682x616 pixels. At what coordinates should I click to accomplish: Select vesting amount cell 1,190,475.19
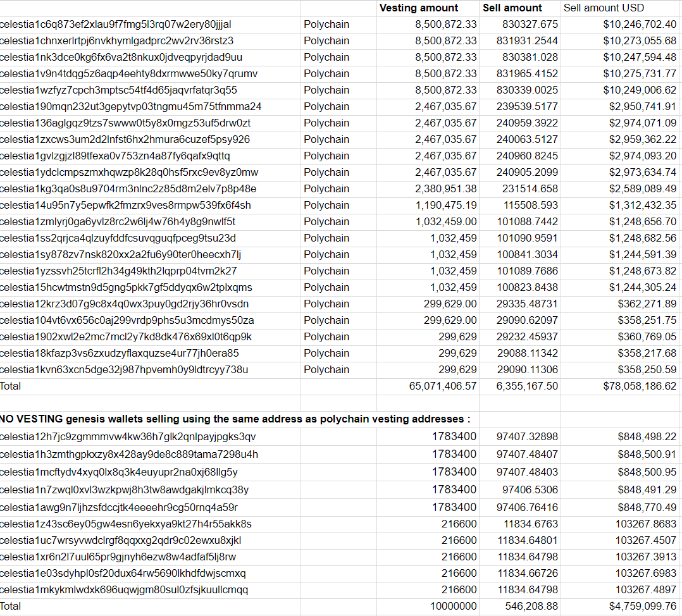[x=445, y=205]
